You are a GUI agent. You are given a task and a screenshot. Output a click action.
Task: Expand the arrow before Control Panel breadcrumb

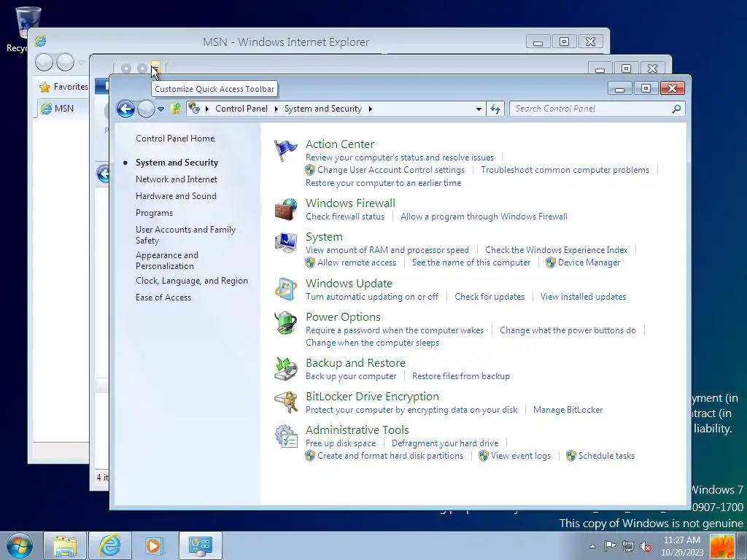207,109
